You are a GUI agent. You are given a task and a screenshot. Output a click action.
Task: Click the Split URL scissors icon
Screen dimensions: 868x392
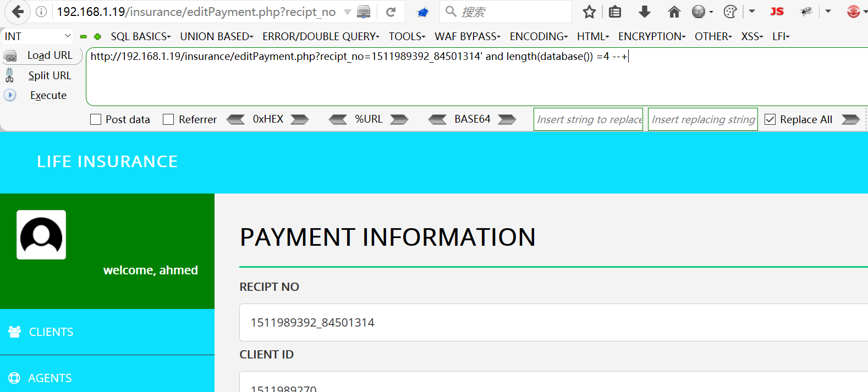coord(9,75)
